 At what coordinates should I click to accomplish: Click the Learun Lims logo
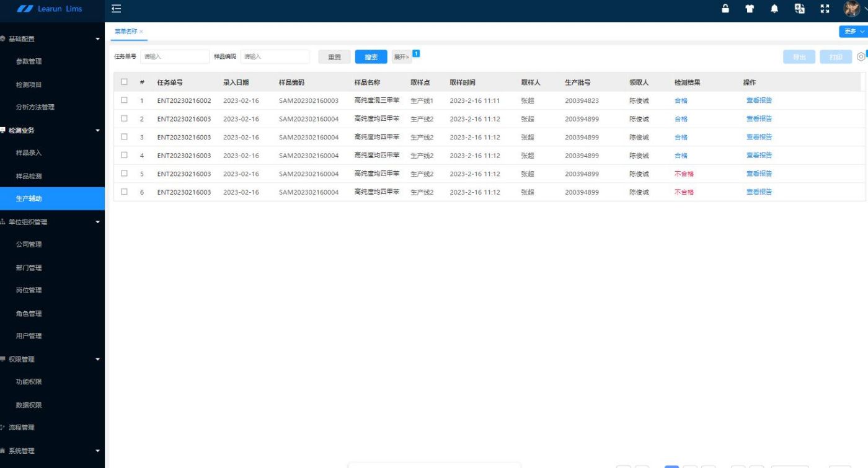click(50, 9)
